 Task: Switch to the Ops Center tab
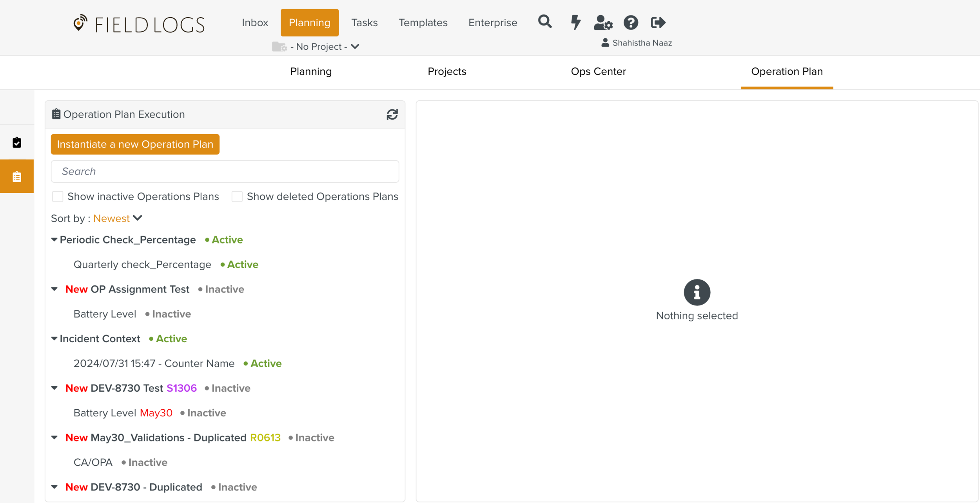click(598, 71)
